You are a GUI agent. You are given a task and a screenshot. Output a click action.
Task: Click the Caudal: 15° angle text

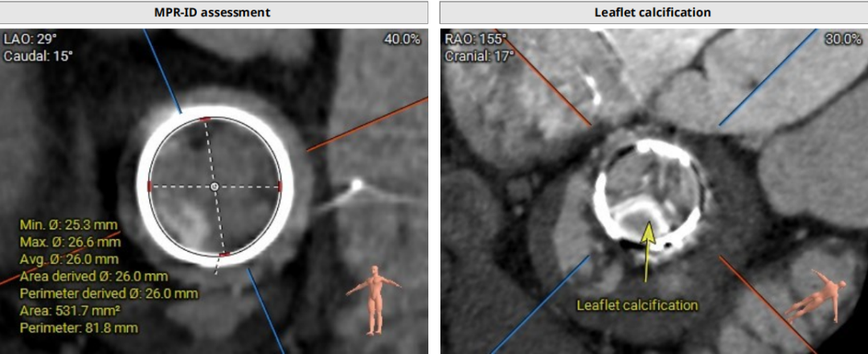coord(39,56)
